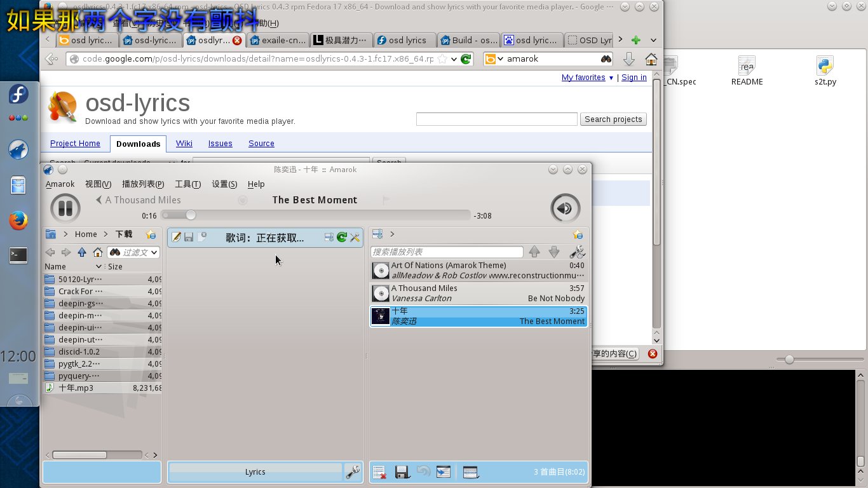This screenshot has height=488, width=868.
Task: Open the 播放列表(P) menu
Action: [143, 184]
